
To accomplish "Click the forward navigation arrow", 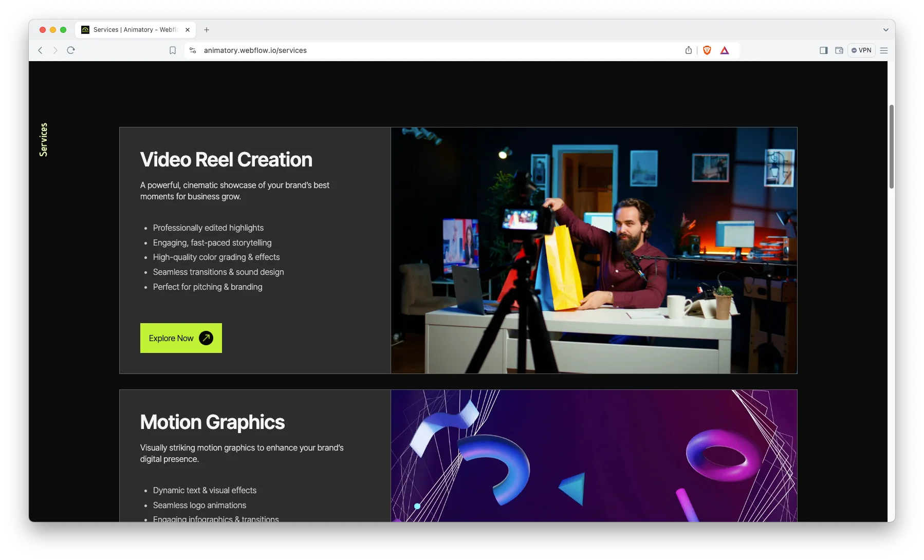I will [56, 50].
